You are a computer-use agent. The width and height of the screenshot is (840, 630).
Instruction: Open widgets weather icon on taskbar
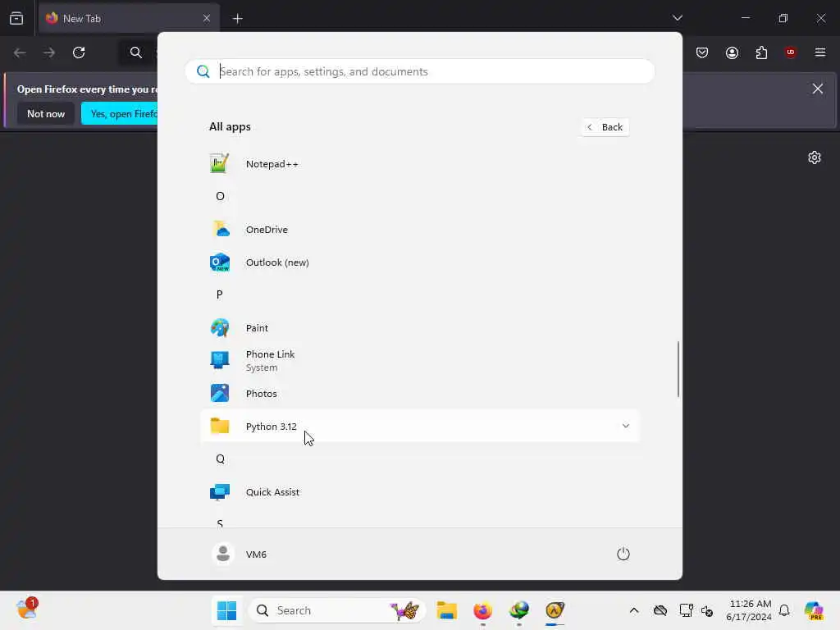click(27, 609)
